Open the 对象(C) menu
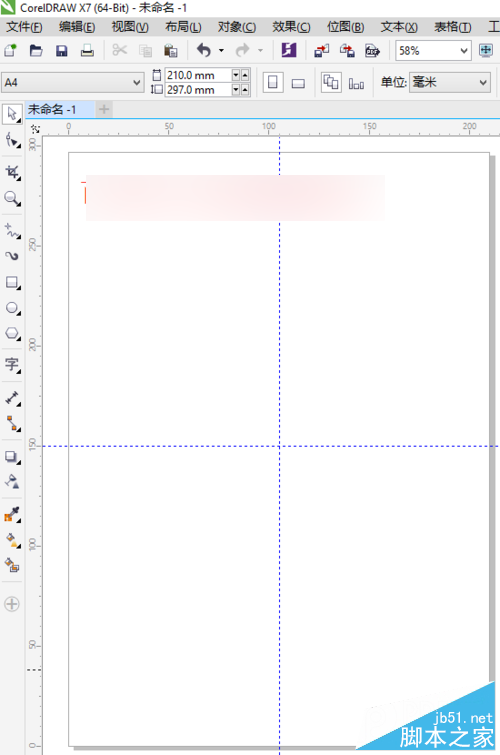500x755 pixels. click(237, 27)
